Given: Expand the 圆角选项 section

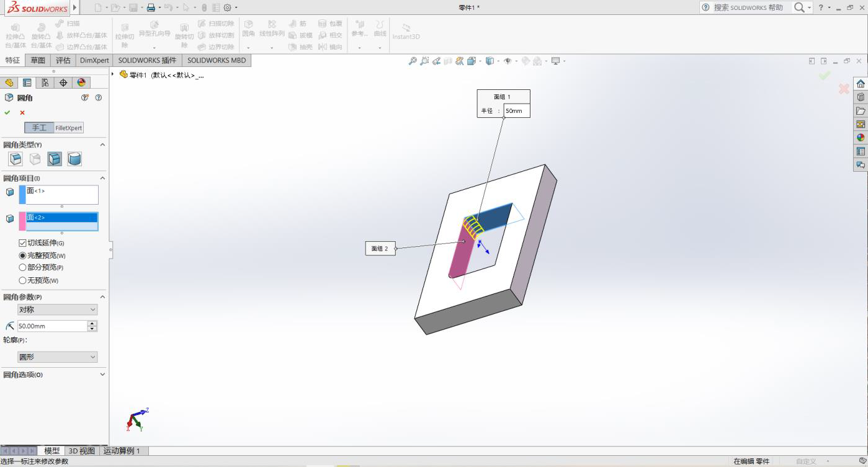Looking at the screenshot, I should click(102, 375).
